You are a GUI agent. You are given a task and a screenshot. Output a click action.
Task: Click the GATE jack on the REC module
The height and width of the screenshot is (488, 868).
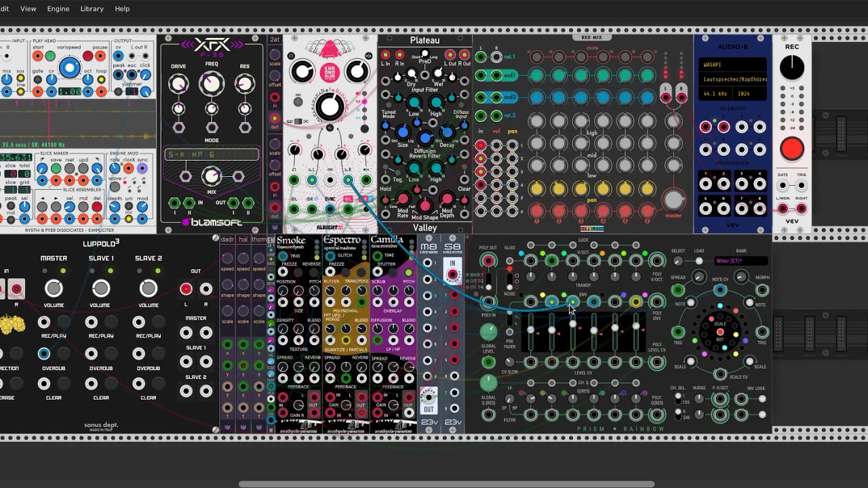pyautogui.click(x=784, y=184)
